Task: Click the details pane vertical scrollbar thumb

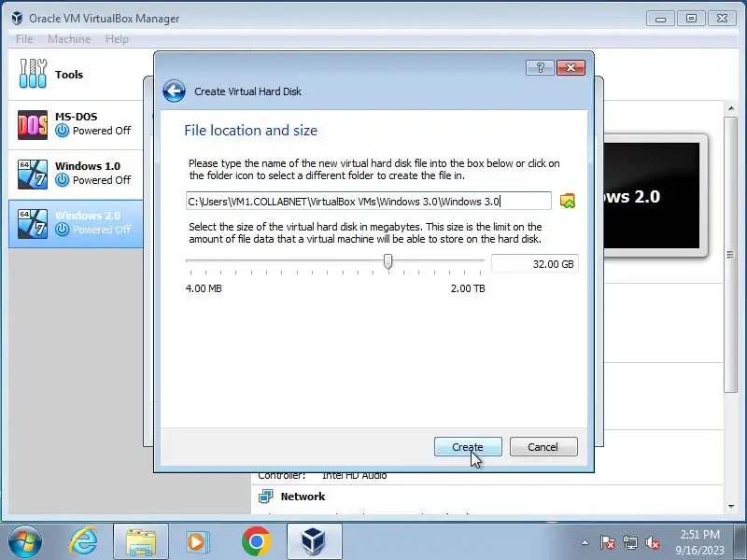Action: click(x=731, y=255)
